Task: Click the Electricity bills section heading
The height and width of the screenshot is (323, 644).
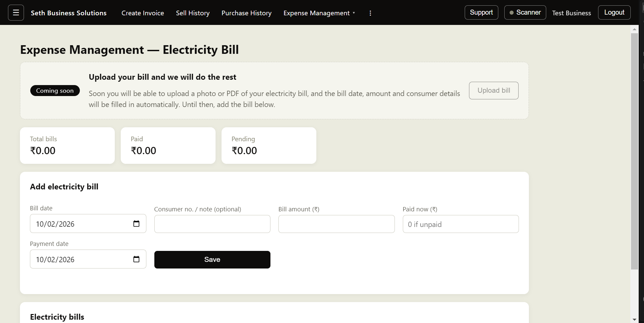Action: [57, 317]
